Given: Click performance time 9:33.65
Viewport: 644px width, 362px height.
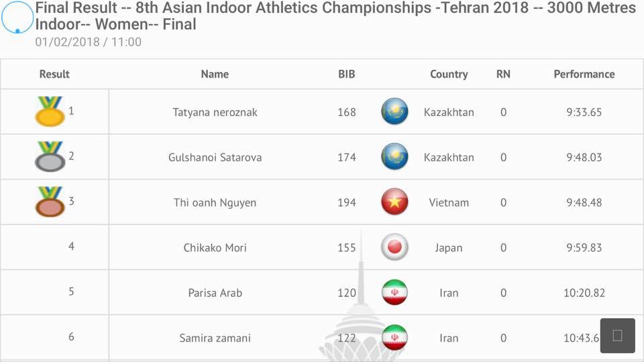Looking at the screenshot, I should (x=584, y=112).
